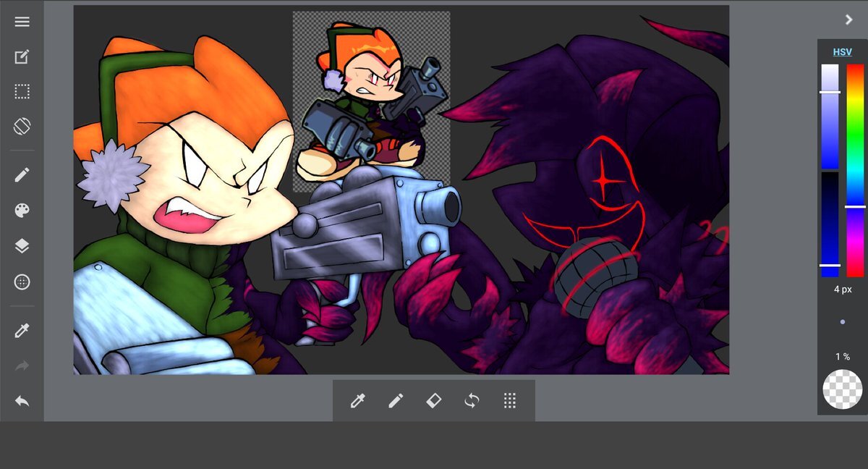
Task: Select the pencil in bottom toolbar
Action: (x=396, y=400)
